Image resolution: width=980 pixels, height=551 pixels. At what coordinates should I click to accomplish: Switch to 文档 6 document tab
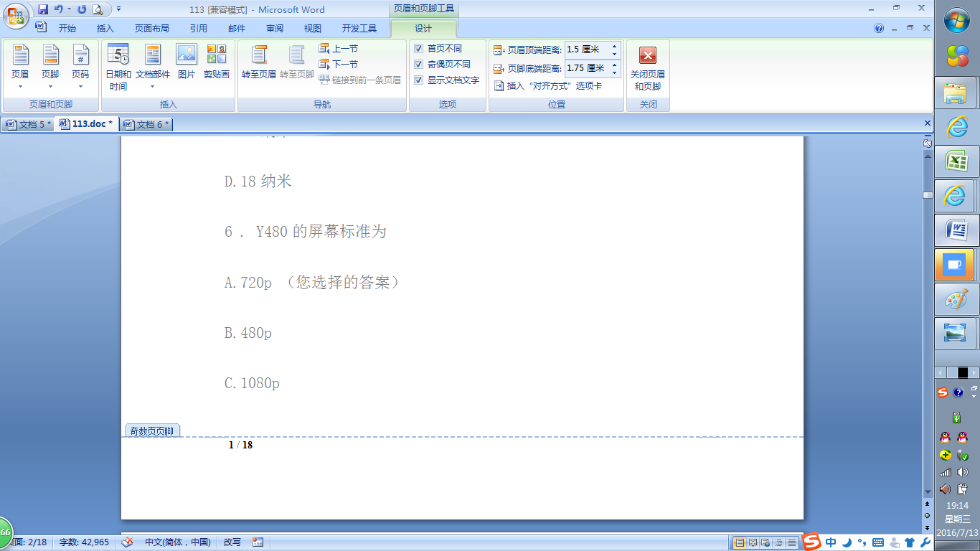coord(146,124)
